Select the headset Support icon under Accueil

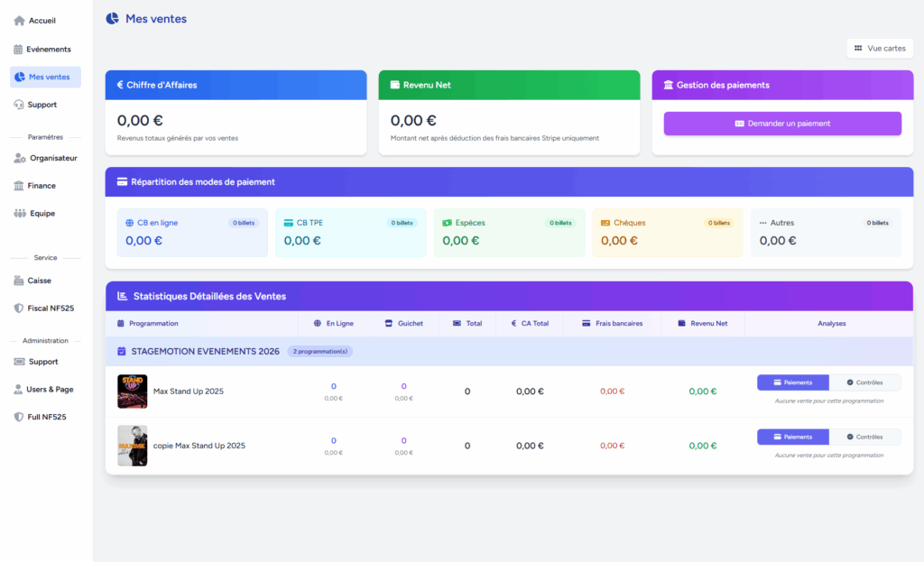(x=19, y=105)
